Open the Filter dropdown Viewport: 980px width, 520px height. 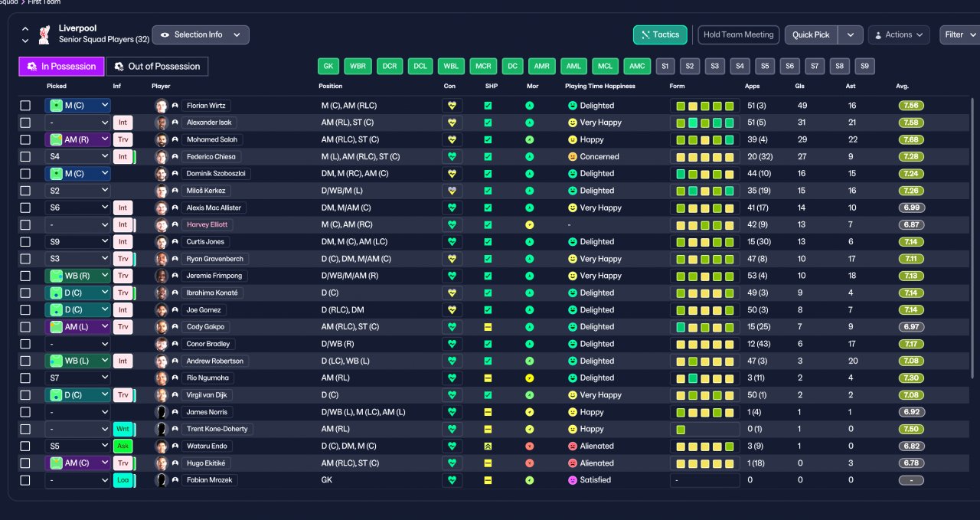click(960, 34)
